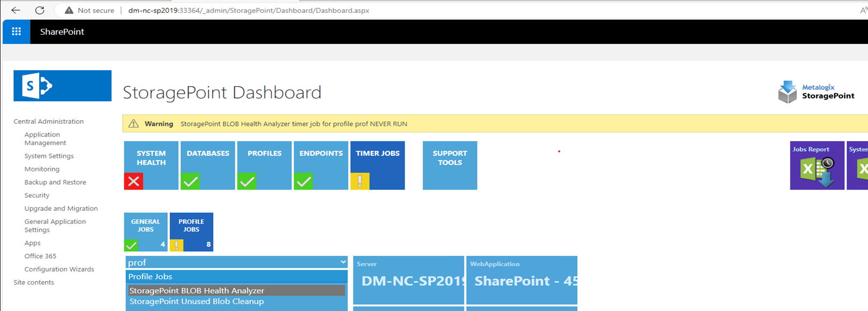
Task: Open Security link in sidebar
Action: tap(37, 195)
